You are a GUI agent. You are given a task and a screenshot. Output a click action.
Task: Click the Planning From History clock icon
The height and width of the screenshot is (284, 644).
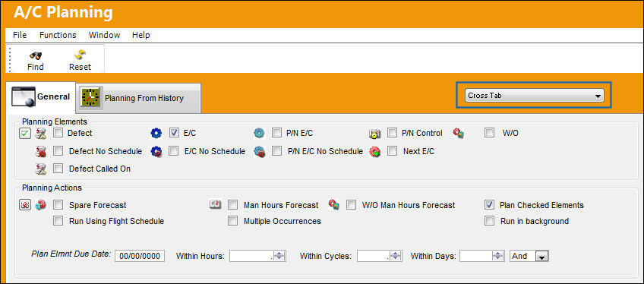91,98
